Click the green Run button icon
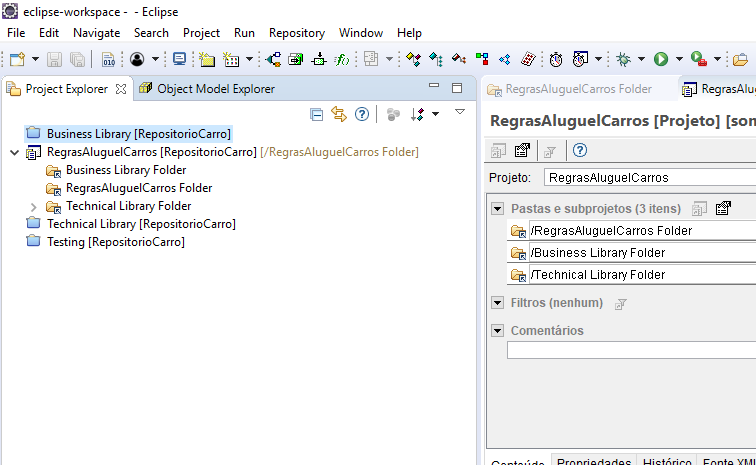This screenshot has height=465, width=756. coord(661,59)
